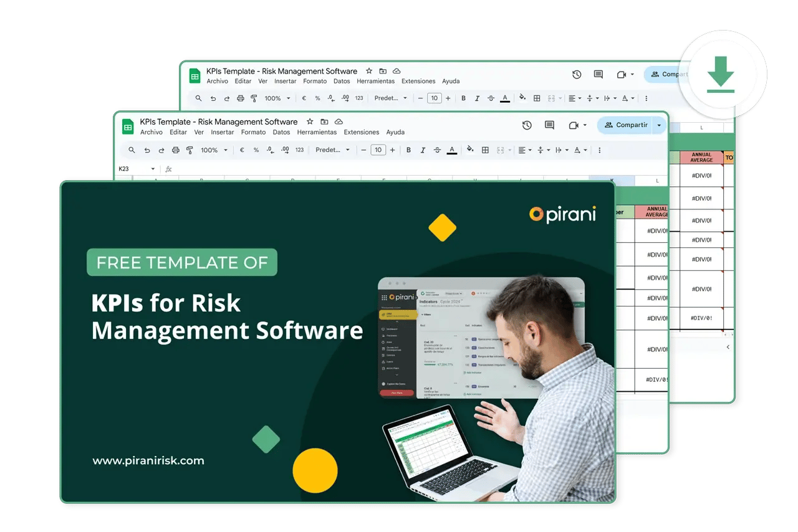Image resolution: width=798 pixels, height=532 pixels.
Task: Toggle italic in back Sheets window
Action: click(x=477, y=98)
